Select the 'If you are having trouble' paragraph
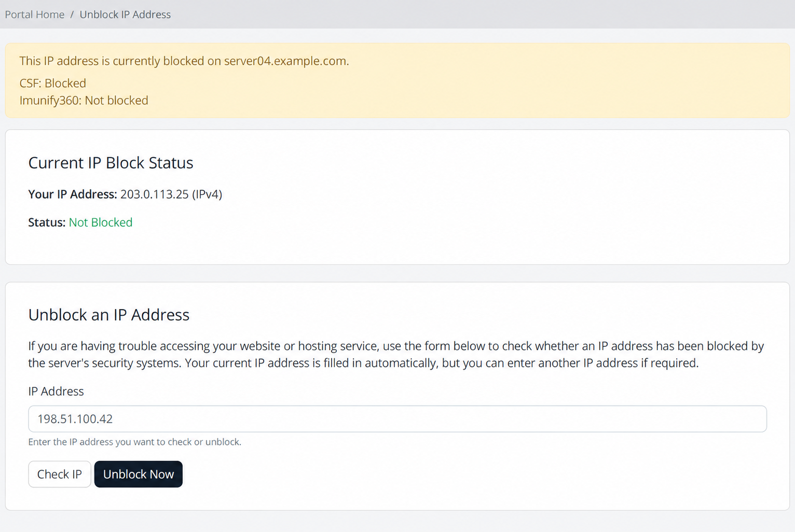Screen dimensions: 795x532 (x=396, y=354)
